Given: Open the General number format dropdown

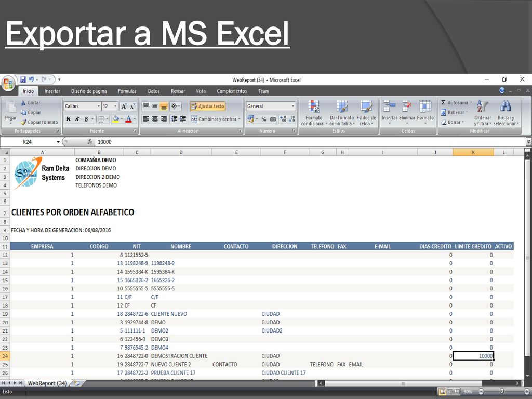Looking at the screenshot, I should [x=293, y=106].
